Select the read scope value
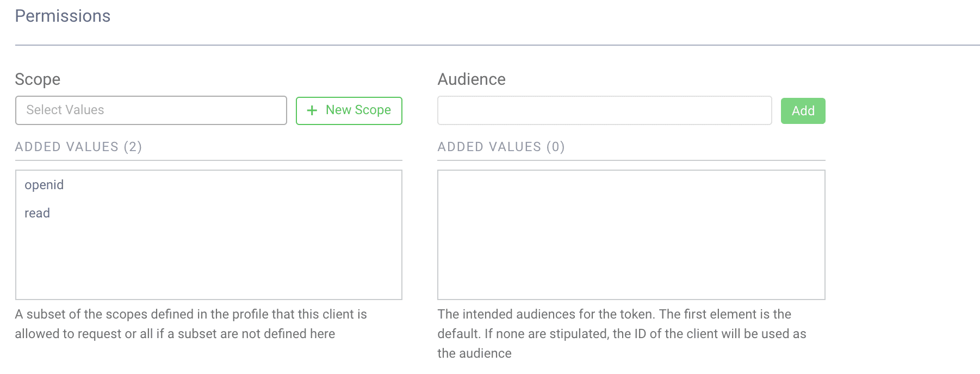Screen dimensions: 980x374 (37, 214)
